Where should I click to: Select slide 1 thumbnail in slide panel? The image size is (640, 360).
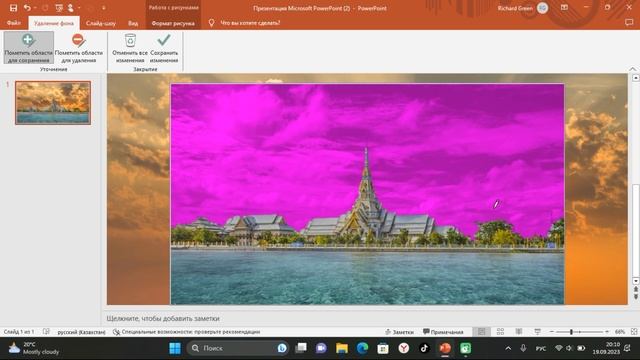pos(53,102)
